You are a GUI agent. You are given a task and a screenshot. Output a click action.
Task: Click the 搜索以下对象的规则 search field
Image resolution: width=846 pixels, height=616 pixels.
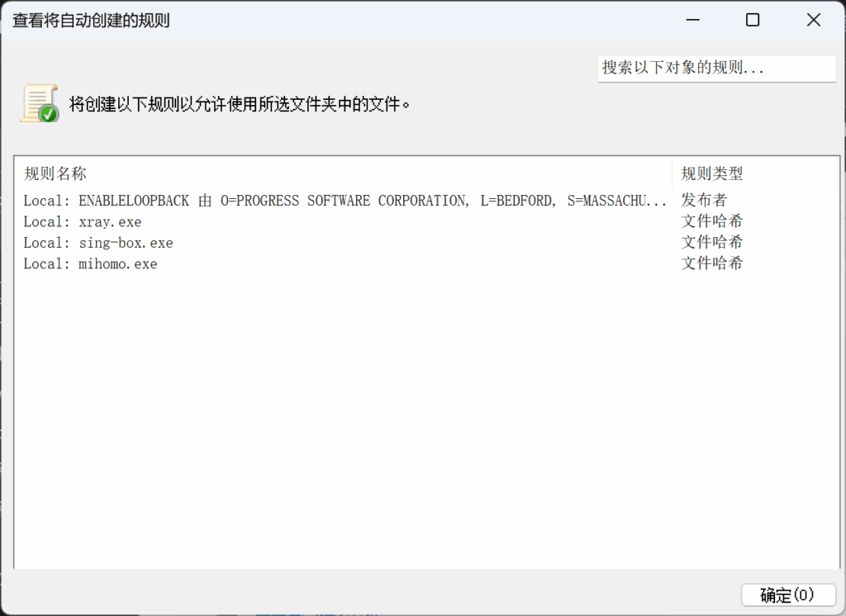pyautogui.click(x=716, y=68)
